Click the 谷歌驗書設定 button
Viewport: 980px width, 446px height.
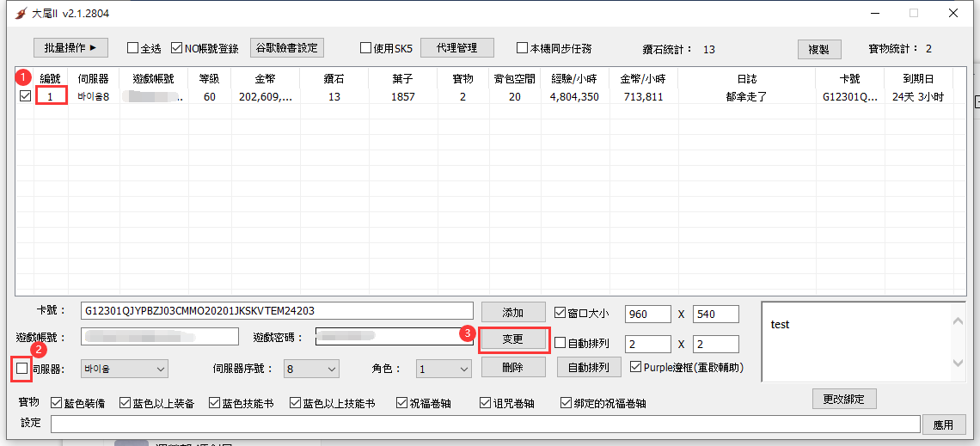(286, 48)
